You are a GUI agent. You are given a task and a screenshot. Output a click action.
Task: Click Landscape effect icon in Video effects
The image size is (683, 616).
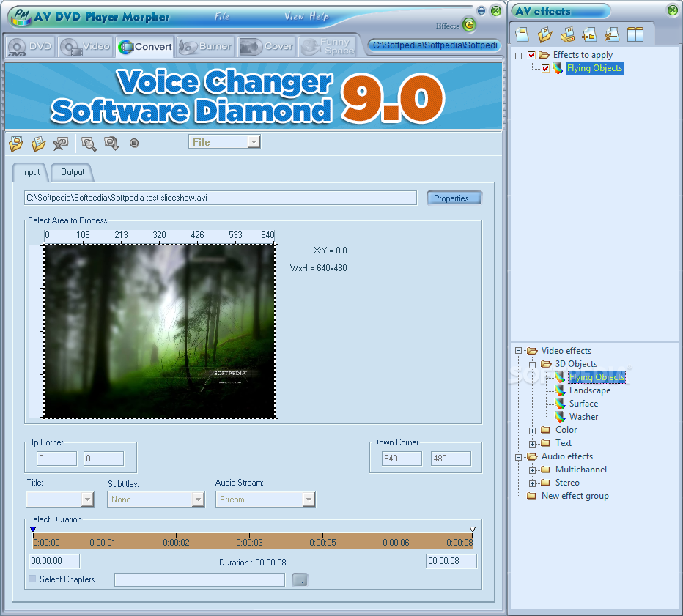click(560, 390)
